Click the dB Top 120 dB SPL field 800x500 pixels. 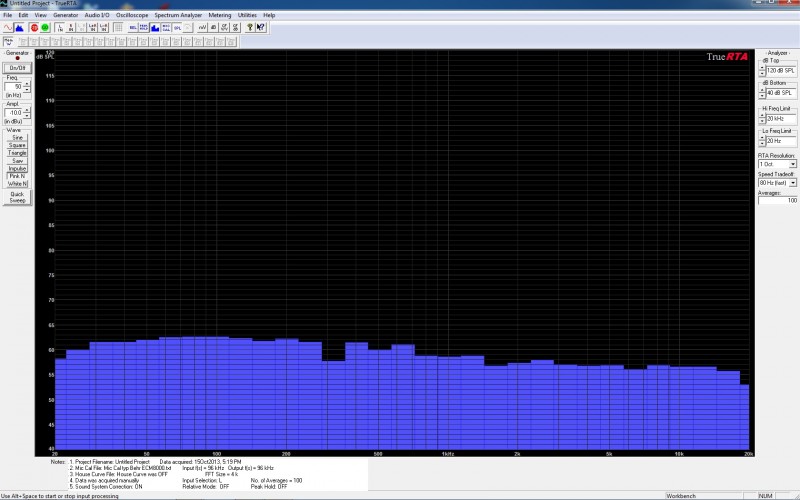pos(781,70)
